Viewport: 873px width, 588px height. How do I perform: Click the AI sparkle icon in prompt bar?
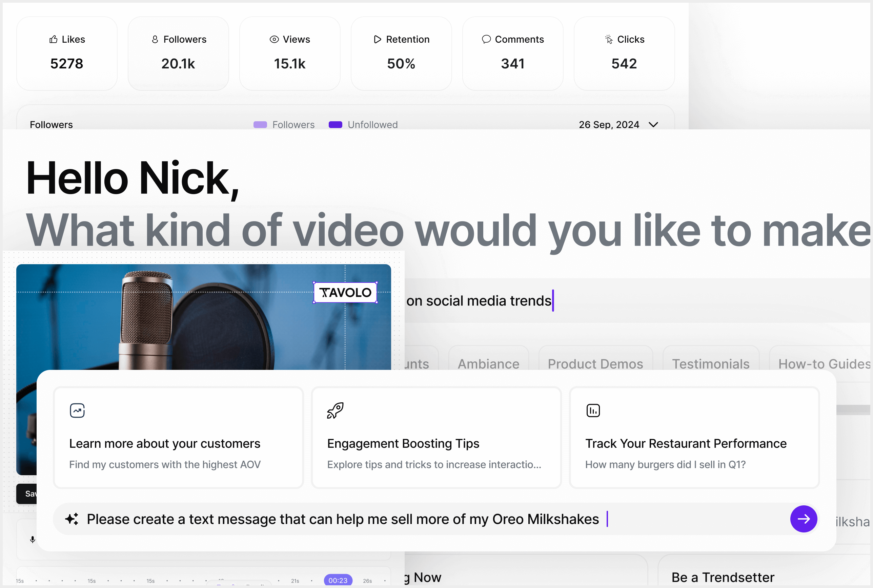pyautogui.click(x=72, y=519)
